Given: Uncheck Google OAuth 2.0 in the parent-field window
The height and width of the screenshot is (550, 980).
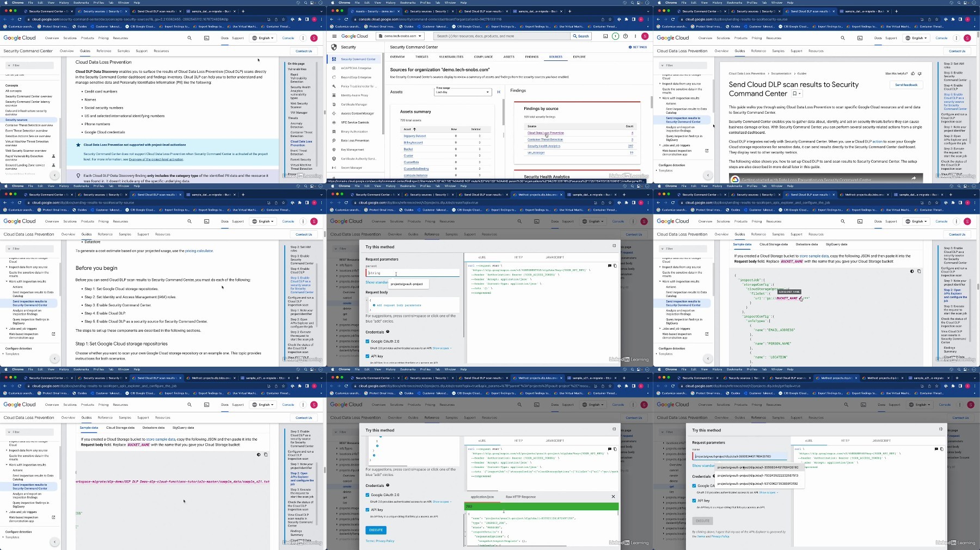Looking at the screenshot, I should (367, 342).
